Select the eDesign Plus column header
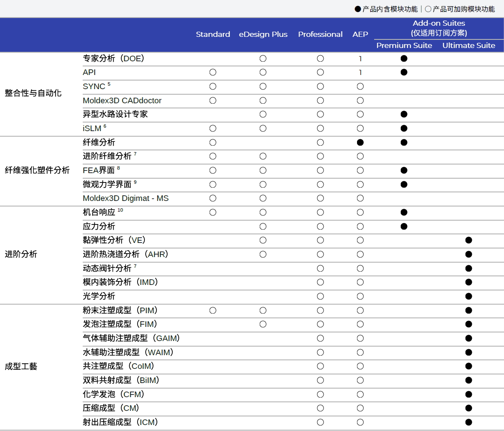The height and width of the screenshot is (431, 504). 263,34
